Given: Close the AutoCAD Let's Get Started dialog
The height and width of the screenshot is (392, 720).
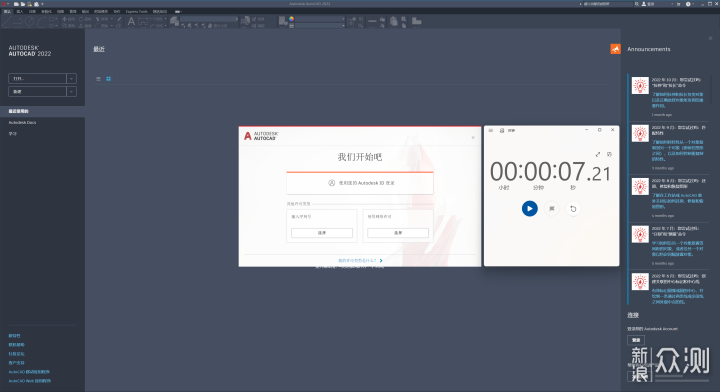Looking at the screenshot, I should pyautogui.click(x=473, y=138).
